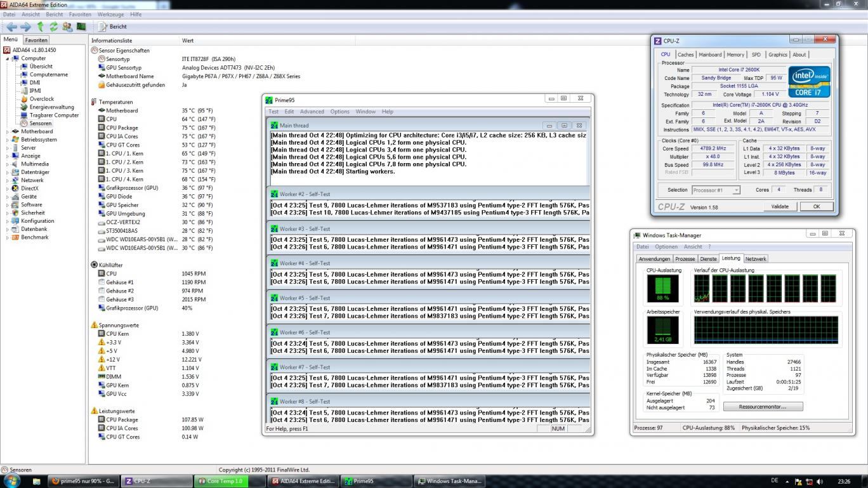Switch to CPU-Z About tab
Image resolution: width=868 pixels, height=488 pixels.
[x=799, y=55]
